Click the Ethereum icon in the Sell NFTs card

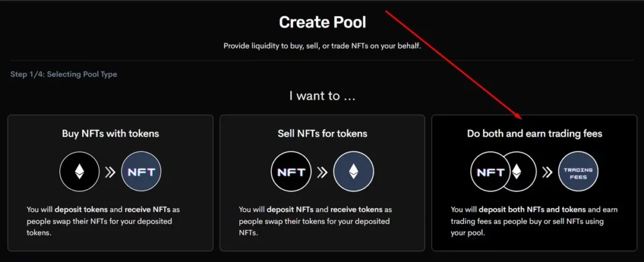[353, 172]
